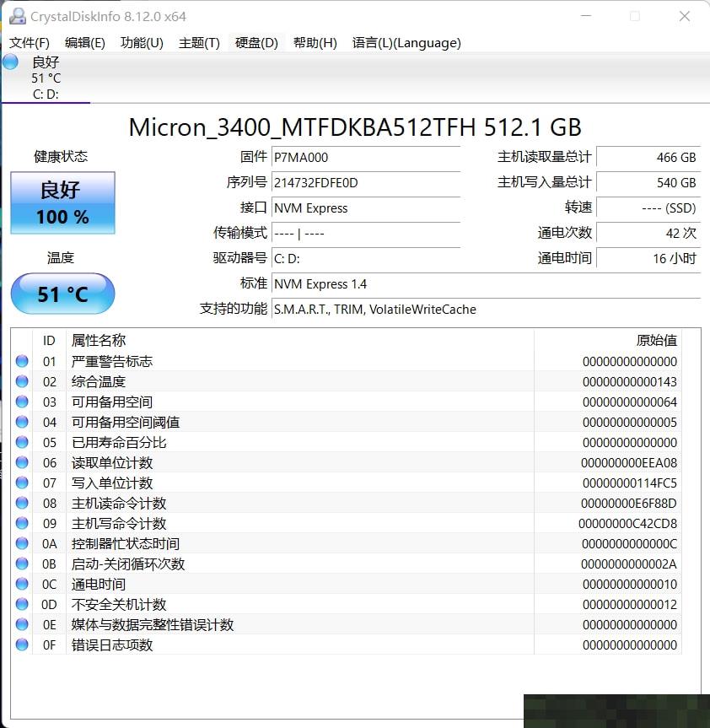This screenshot has width=710, height=728.
Task: Click raw value 0000000000010 for 通电时间
Action: coord(630,584)
